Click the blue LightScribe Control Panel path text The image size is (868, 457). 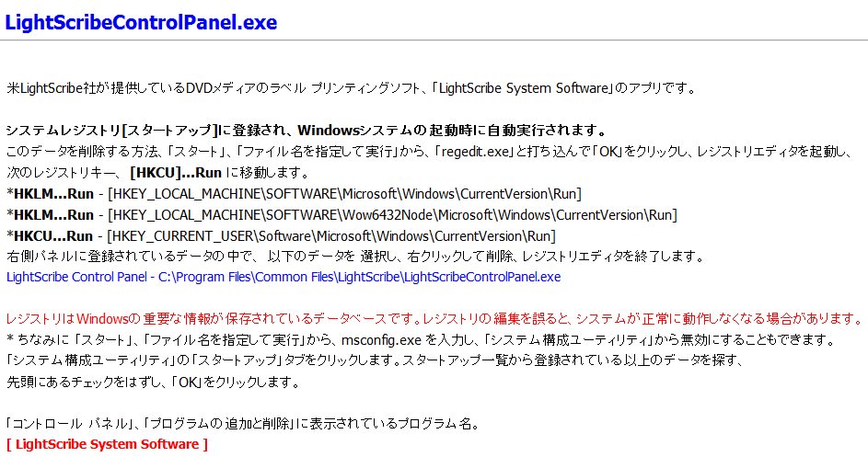point(284,277)
